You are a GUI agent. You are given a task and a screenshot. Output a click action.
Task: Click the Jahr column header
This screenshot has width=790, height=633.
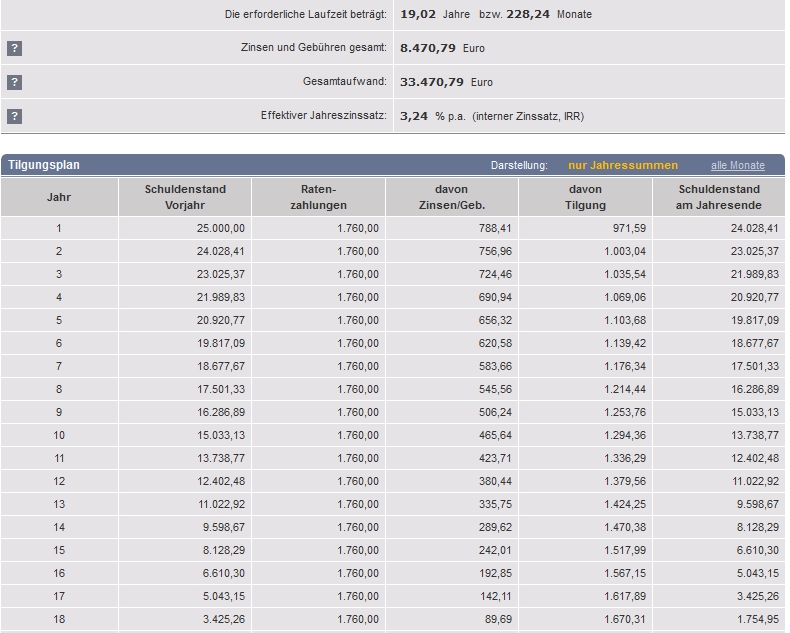click(59, 197)
